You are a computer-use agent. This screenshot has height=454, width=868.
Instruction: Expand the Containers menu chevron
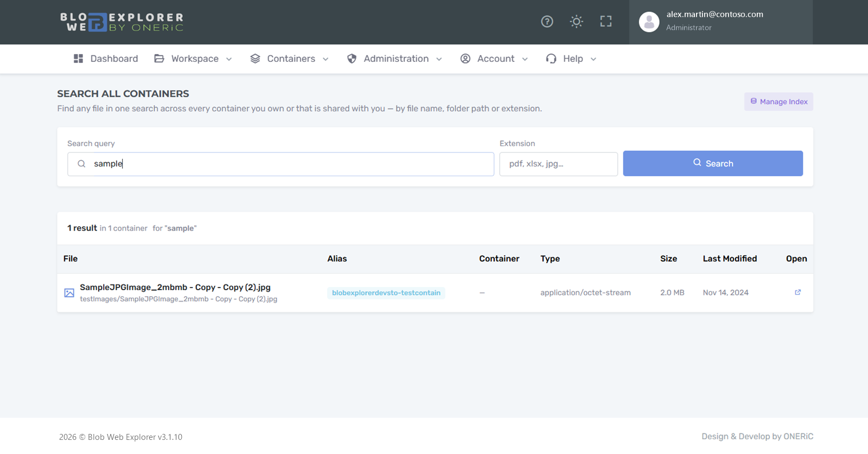click(325, 59)
